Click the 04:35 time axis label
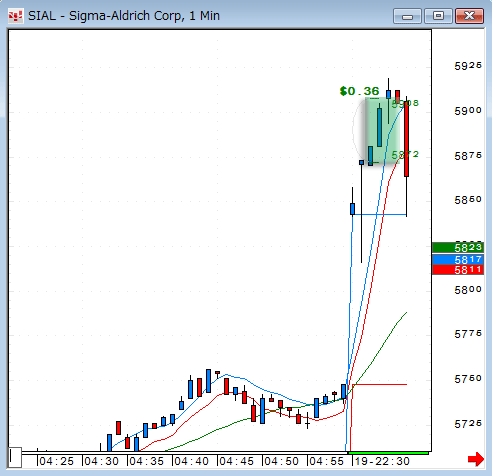This screenshot has height=476, width=492. click(146, 461)
